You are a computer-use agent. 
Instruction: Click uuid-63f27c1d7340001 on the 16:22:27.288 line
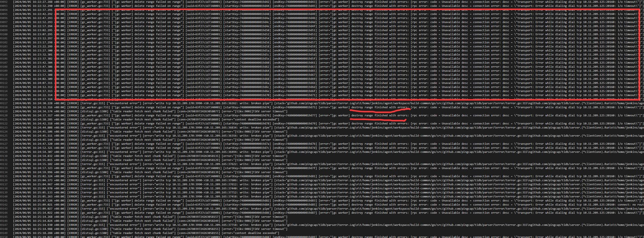point(204,2)
